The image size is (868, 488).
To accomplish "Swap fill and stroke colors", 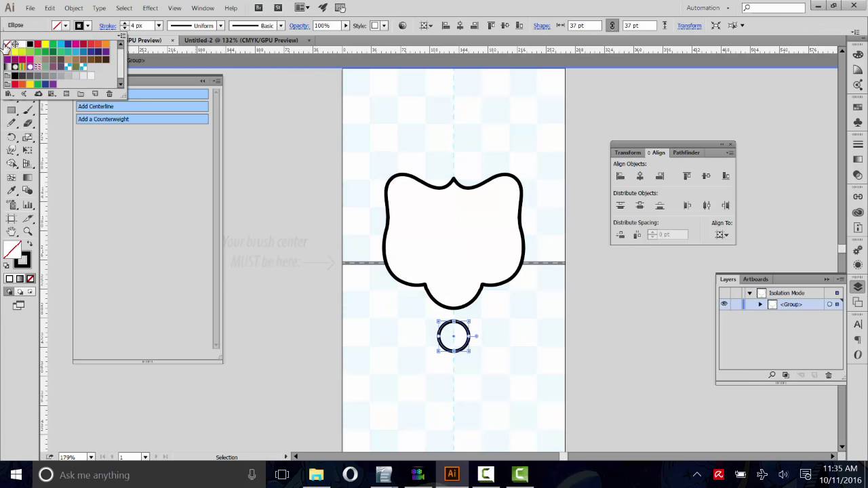I will [29, 245].
